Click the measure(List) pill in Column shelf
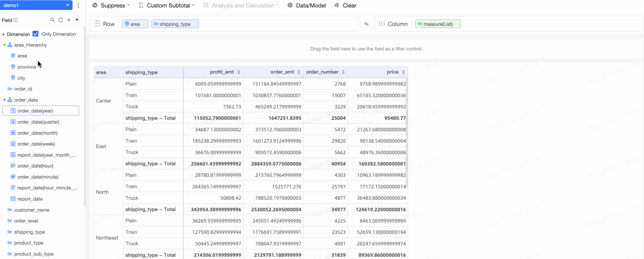Image resolution: width=644 pixels, height=259 pixels. tap(438, 24)
